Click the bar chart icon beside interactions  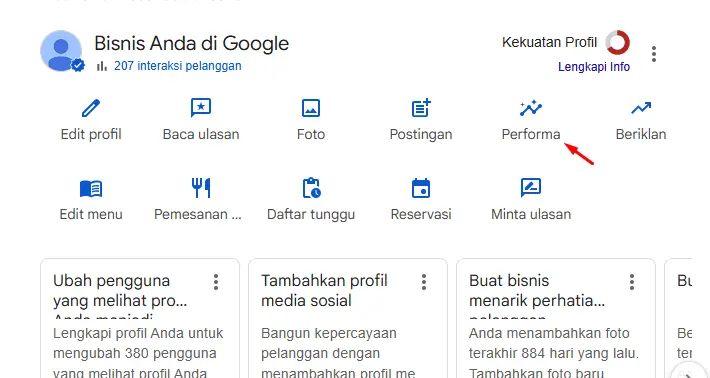tap(102, 66)
